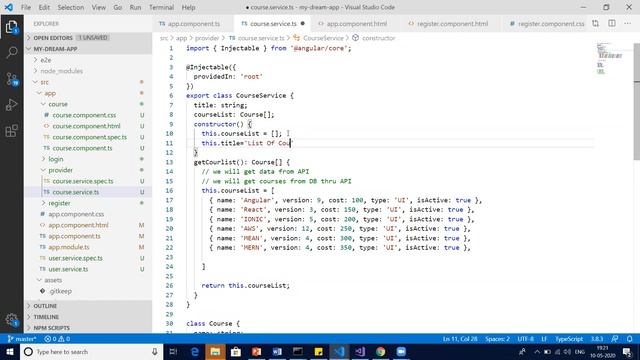Viewport: 640px width, 360px height.
Task: Open the Help menu
Action: [188, 7]
